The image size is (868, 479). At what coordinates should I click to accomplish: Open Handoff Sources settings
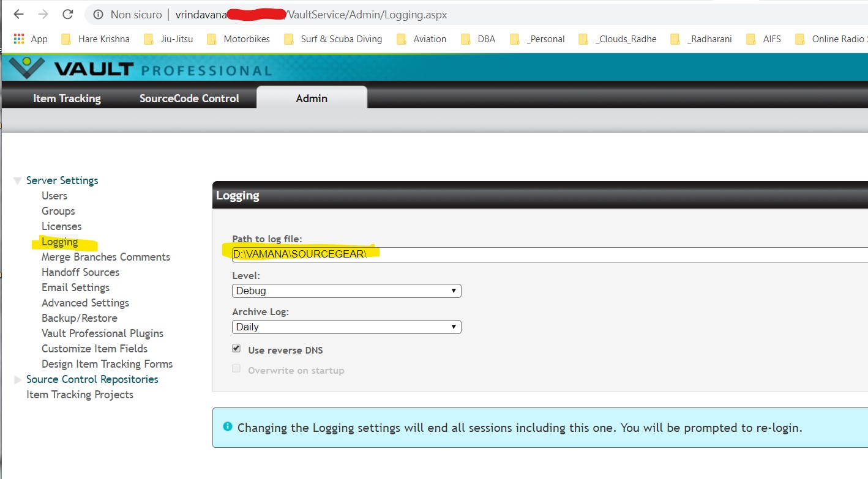coord(80,272)
